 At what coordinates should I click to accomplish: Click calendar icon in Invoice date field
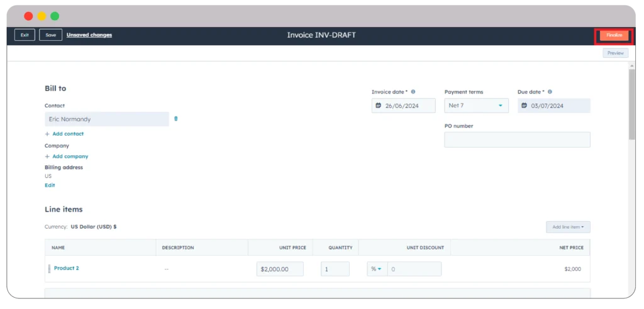pos(378,106)
